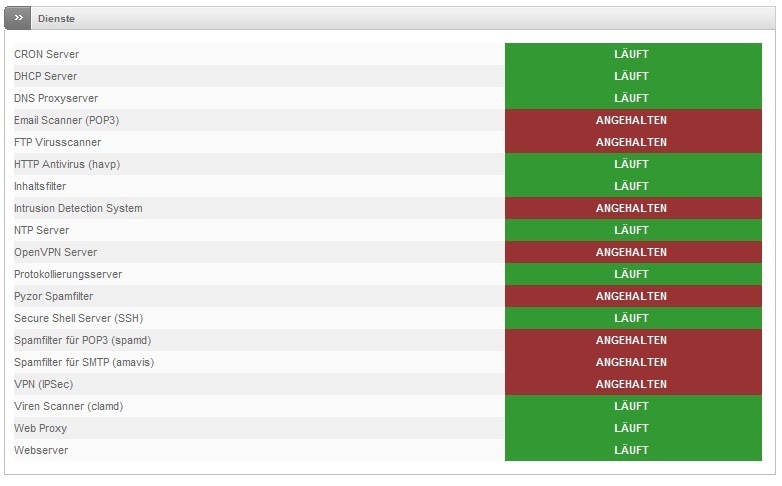Click the Dienste panel title
The width and height of the screenshot is (782, 486).
click(56, 19)
